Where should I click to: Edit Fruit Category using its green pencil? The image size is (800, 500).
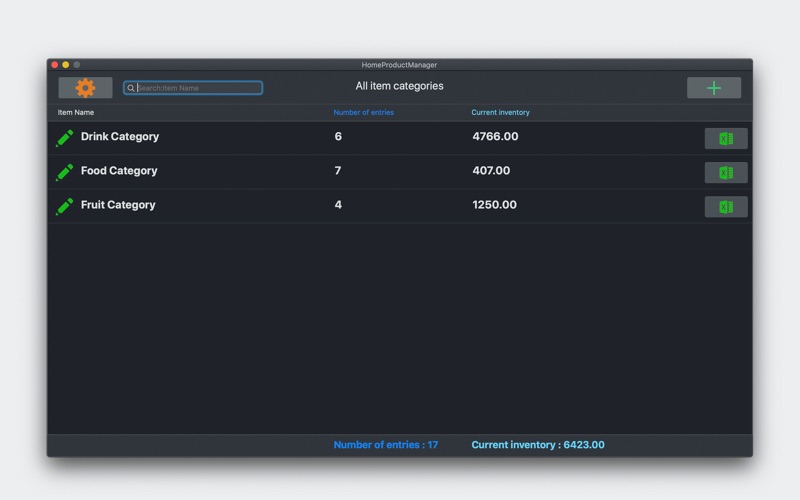pos(64,206)
